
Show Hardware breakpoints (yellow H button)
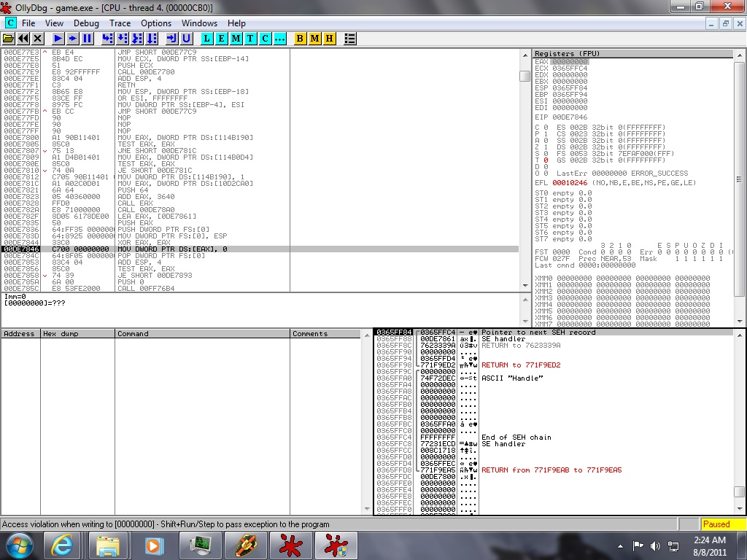[x=329, y=38]
